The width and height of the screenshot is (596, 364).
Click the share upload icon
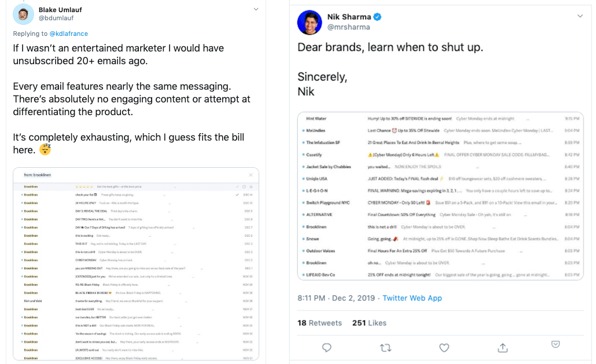[x=502, y=348]
